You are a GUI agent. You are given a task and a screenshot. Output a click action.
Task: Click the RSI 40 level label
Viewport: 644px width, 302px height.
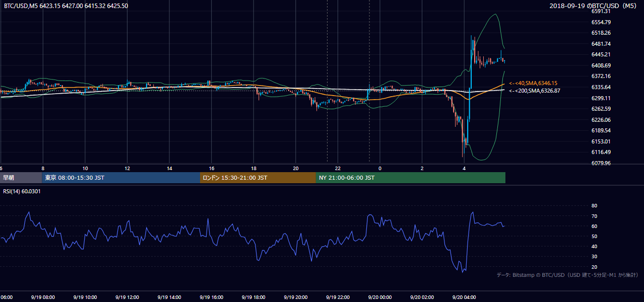click(594, 246)
